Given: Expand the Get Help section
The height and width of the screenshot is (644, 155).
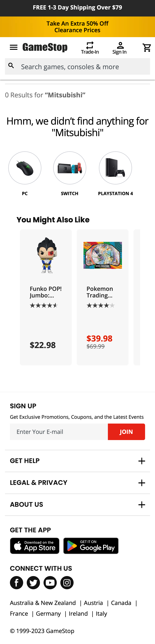Looking at the screenshot, I should click(141, 461).
